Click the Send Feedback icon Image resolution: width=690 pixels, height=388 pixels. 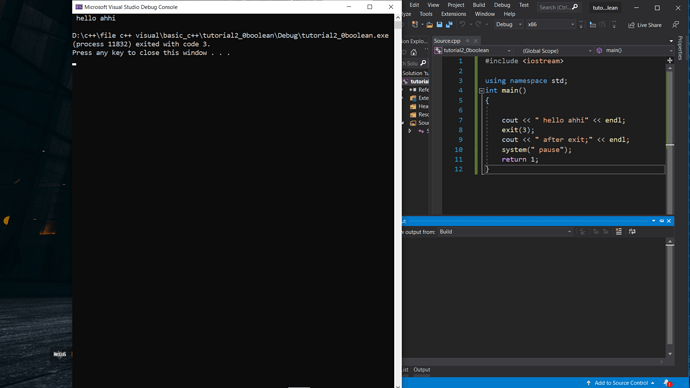[675, 25]
